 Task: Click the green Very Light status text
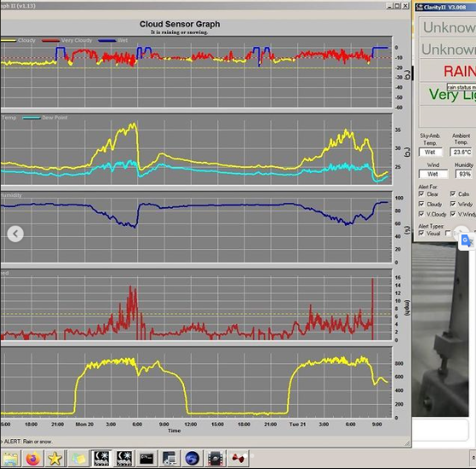pos(452,94)
